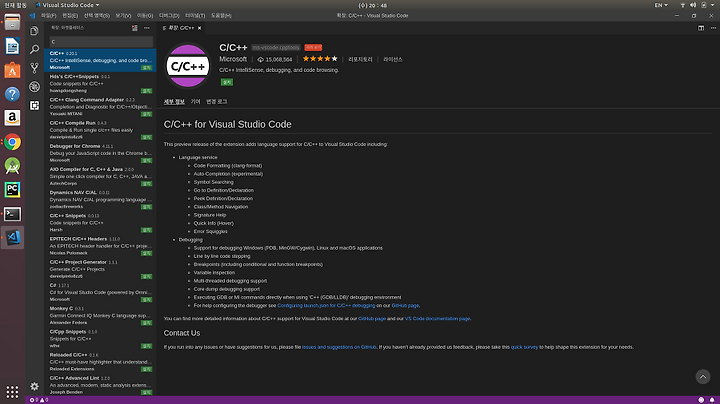
Task: Launch Google Chrome from the dock
Action: point(12,142)
